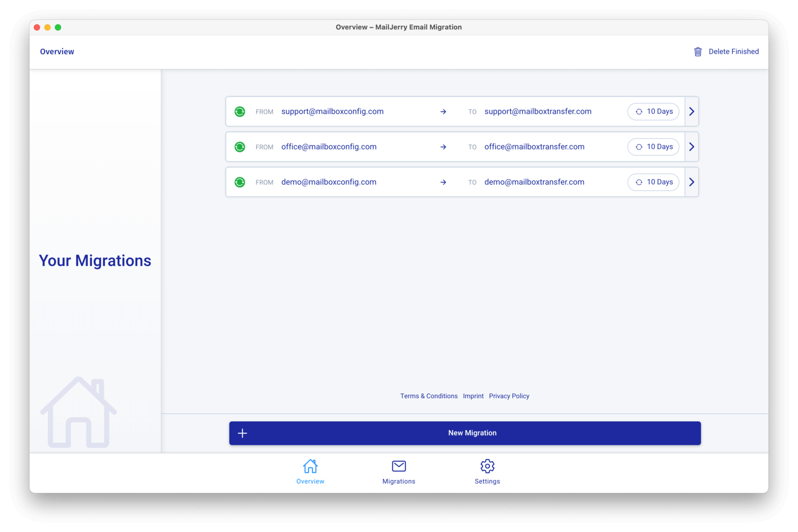Click the trash icon beside Delete Finished
This screenshot has width=798, height=532.
(698, 52)
